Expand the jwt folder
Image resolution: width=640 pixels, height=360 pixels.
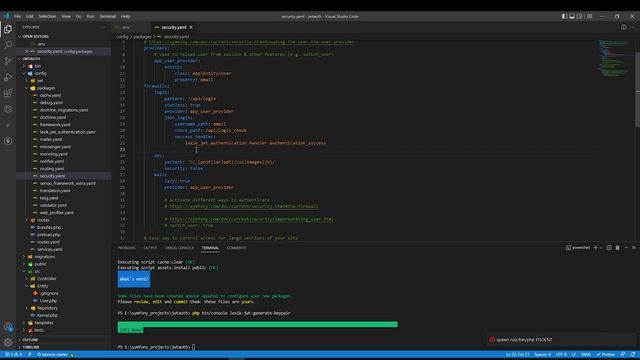pyautogui.click(x=40, y=81)
